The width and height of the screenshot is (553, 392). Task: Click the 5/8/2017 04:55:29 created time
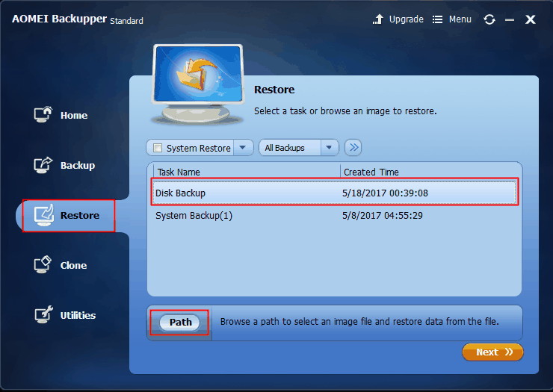tap(383, 215)
